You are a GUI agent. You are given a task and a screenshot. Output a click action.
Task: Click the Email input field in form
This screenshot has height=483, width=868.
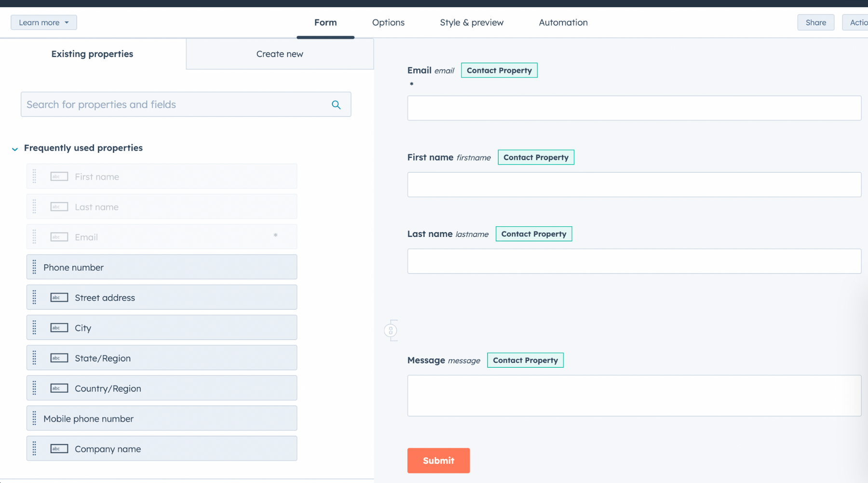pyautogui.click(x=634, y=108)
